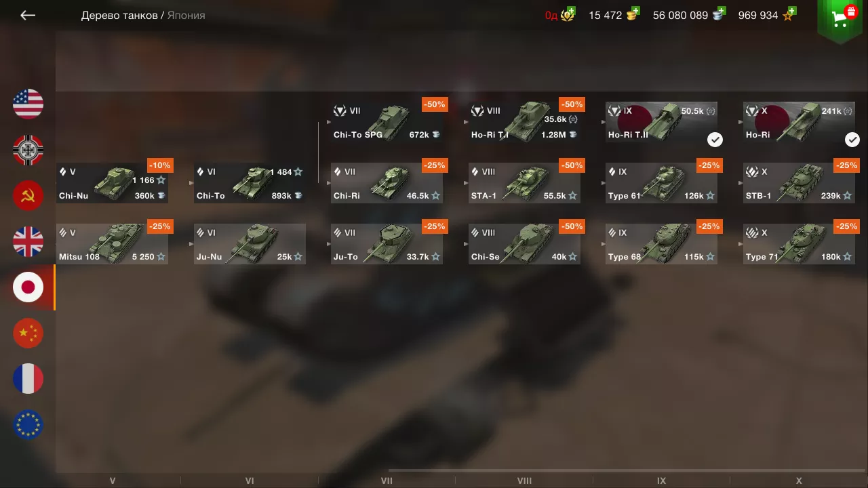This screenshot has width=868, height=488.
Task: Click the Ho-Ri tier X checkmark badge
Action: 852,140
